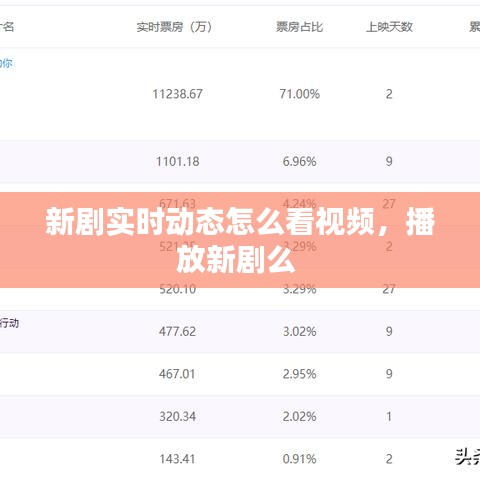Screen dimensions: 480x480
Task: Click the 6.96% share value
Action: pos(299,162)
